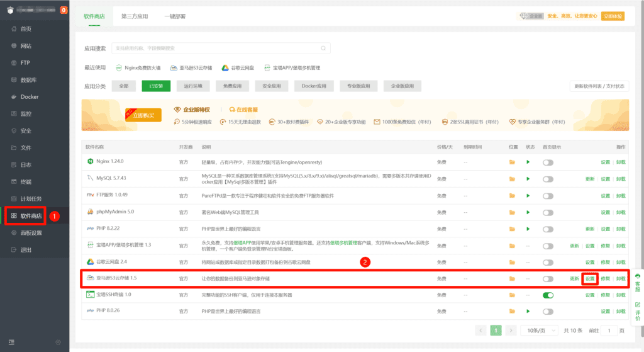Screen dimensions: 644x352
Task: Click the MySQL 5.7.43 running status play icon
Action: point(528,179)
